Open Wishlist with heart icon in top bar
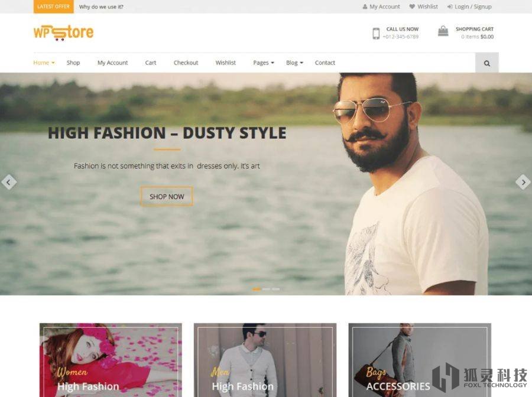This screenshot has height=397, width=532. [x=423, y=6]
